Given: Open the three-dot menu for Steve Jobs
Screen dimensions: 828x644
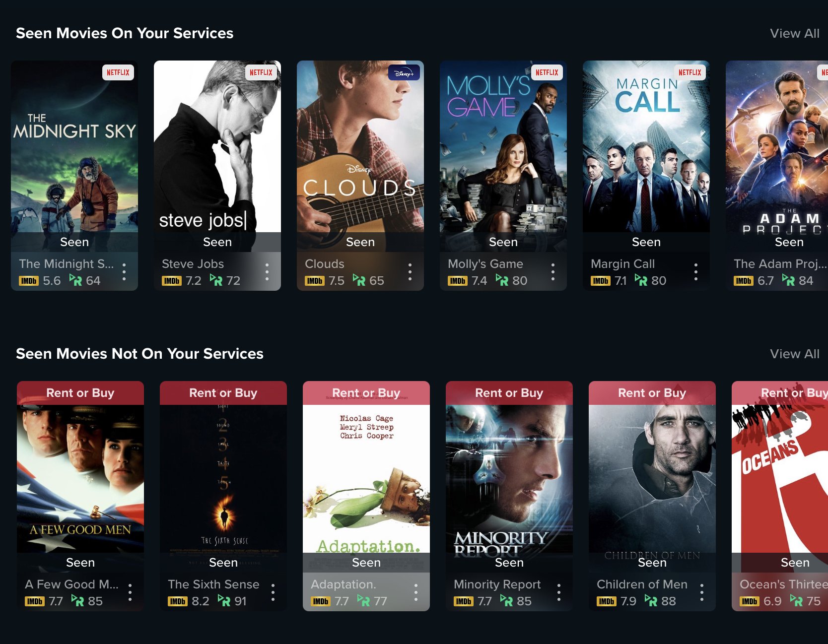Looking at the screenshot, I should [x=267, y=272].
